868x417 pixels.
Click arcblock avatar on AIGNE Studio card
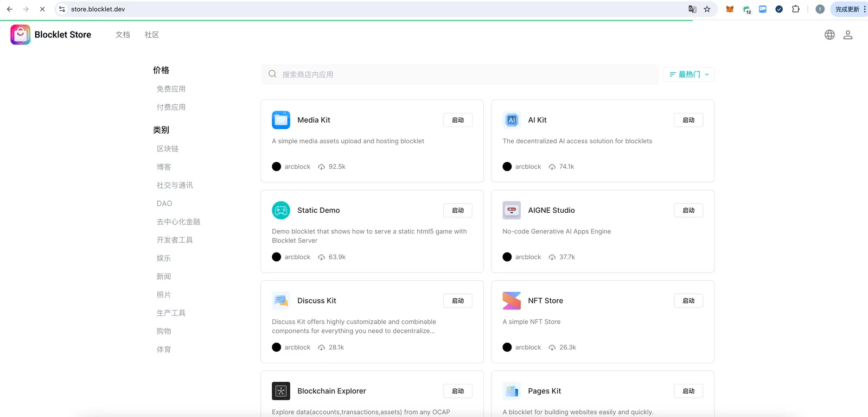coord(507,257)
